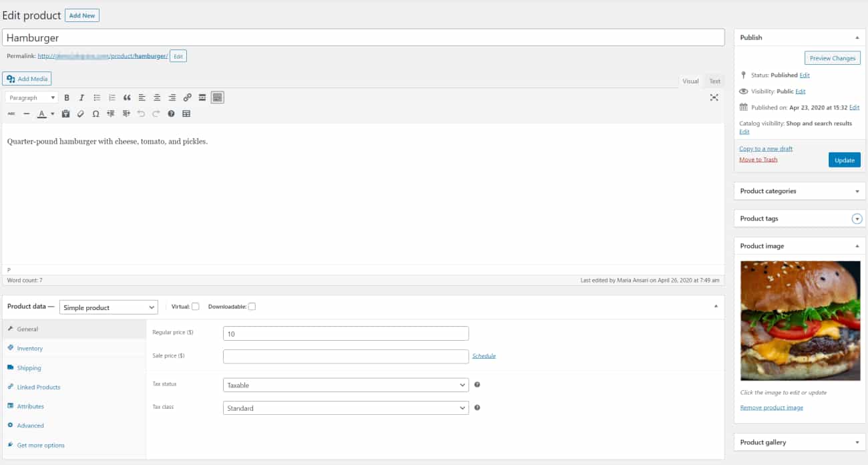Open keyboard shortcuts help icon
Viewport: 868px width, 465px height.
click(x=171, y=114)
